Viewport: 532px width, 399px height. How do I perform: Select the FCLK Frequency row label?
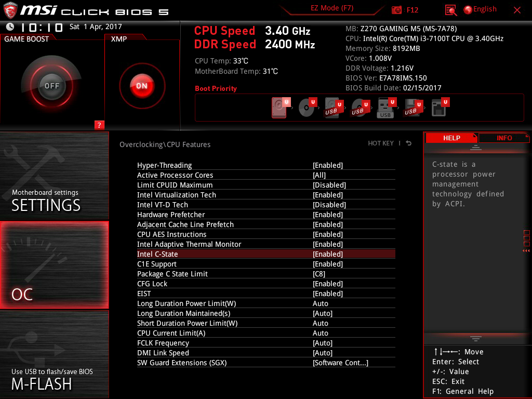pos(163,343)
